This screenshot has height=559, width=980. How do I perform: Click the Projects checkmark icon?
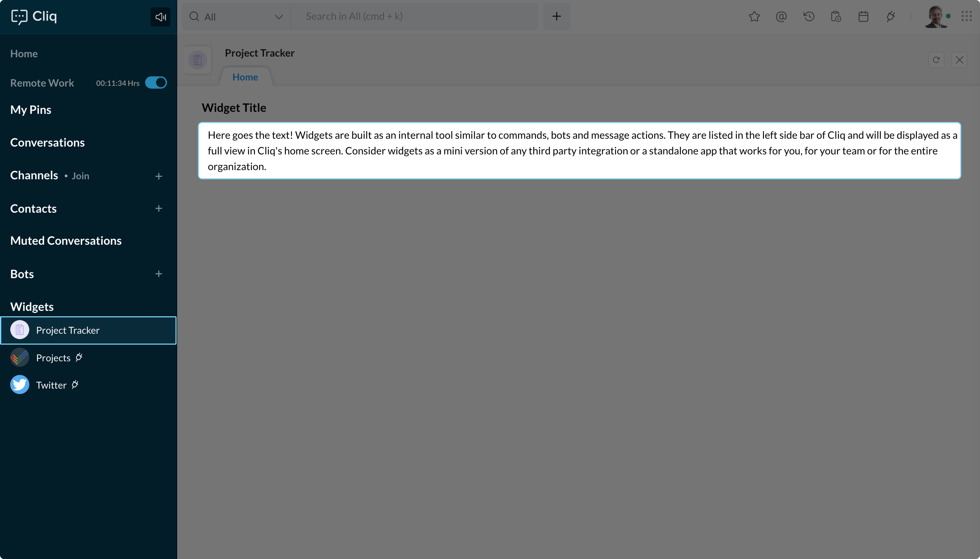[20, 357]
